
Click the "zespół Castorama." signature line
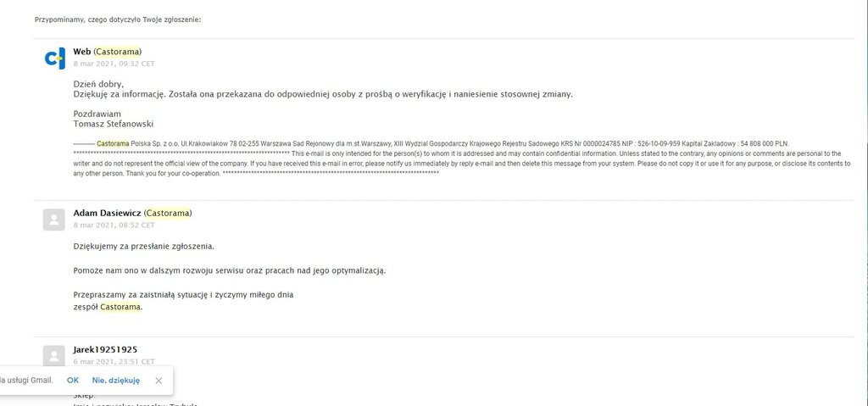pos(108,307)
